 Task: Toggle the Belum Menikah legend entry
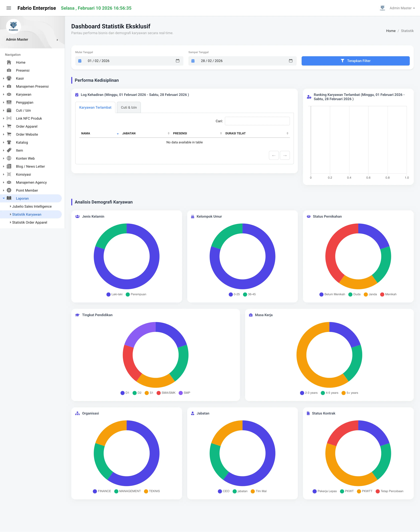click(332, 294)
